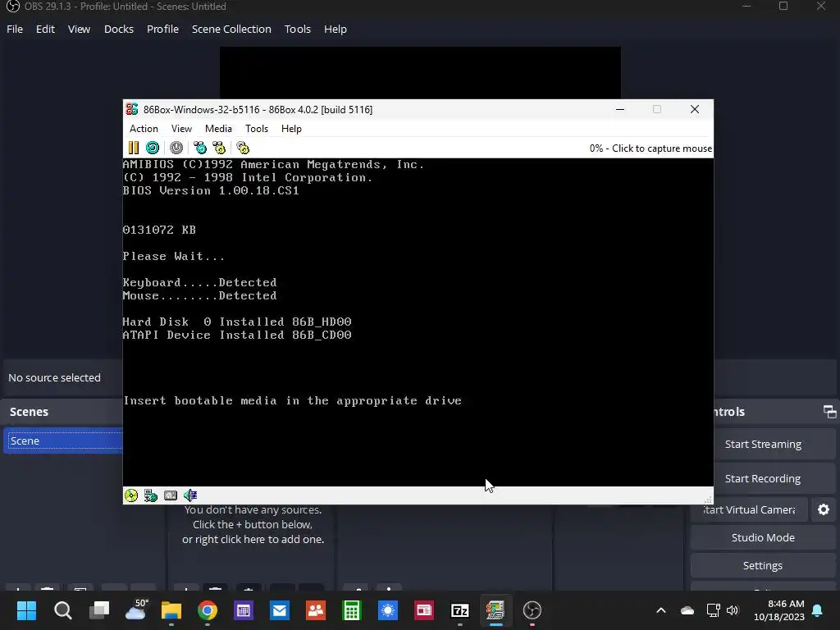The height and width of the screenshot is (630, 840).
Task: Open the OBS Profile menu
Action: (x=163, y=29)
